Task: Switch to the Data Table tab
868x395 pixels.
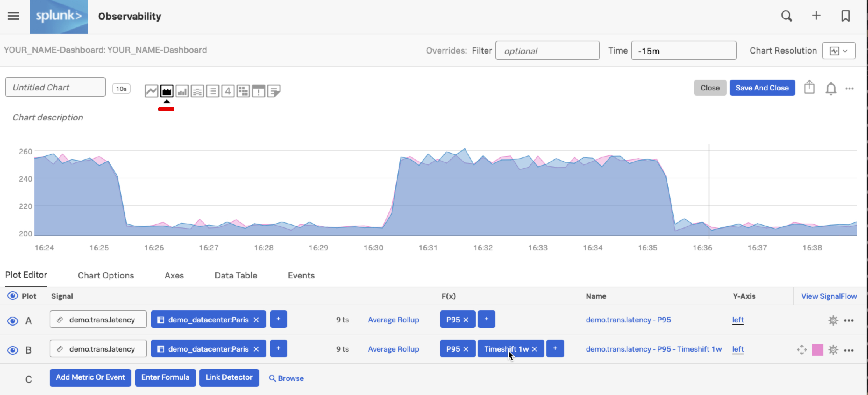Action: click(236, 275)
